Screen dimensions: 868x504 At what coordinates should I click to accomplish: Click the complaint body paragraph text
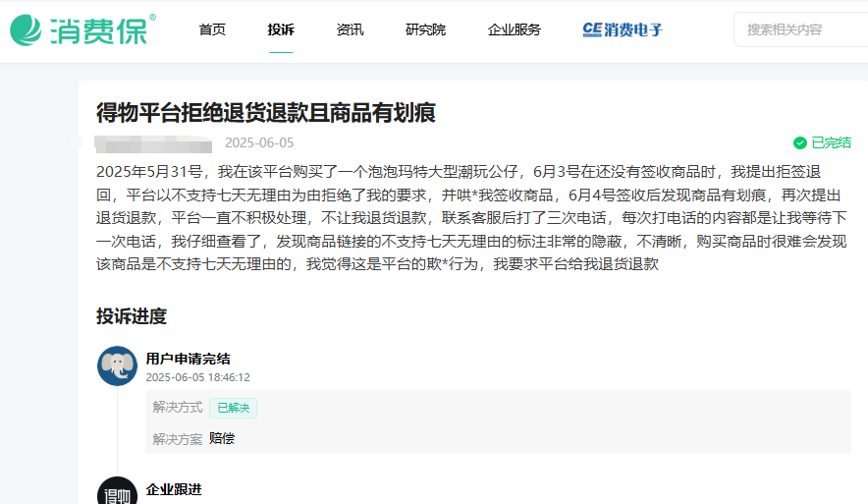(471, 218)
